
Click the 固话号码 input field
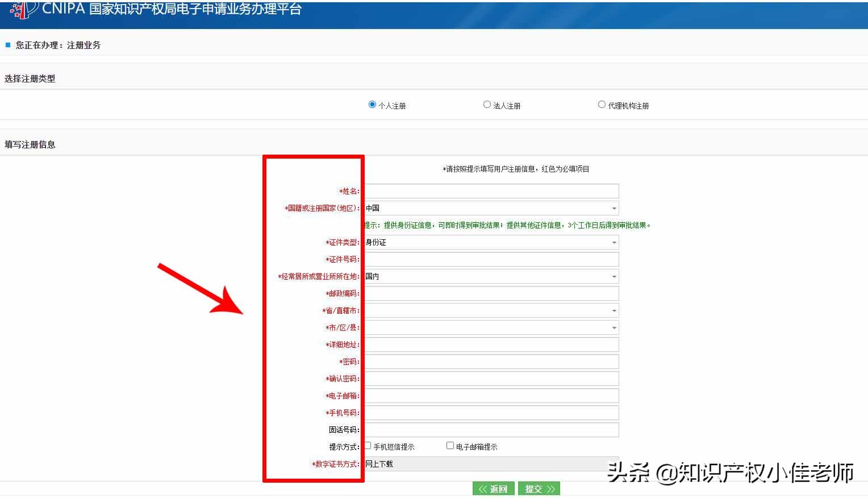pyautogui.click(x=491, y=430)
